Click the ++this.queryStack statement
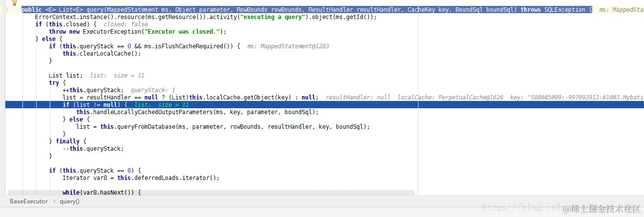The width and height of the screenshot is (644, 217). (x=93, y=90)
